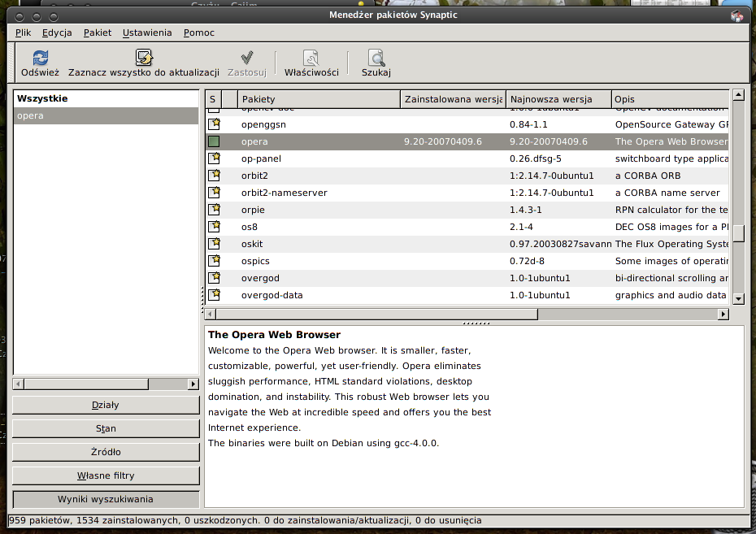Click the Źródło filter button
The image size is (756, 534).
coord(106,452)
